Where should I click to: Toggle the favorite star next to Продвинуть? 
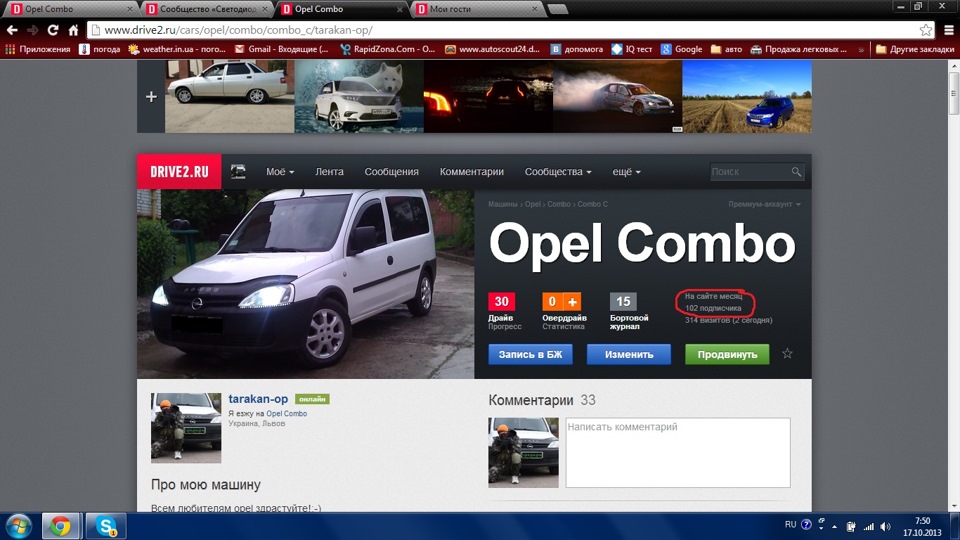[x=787, y=353]
